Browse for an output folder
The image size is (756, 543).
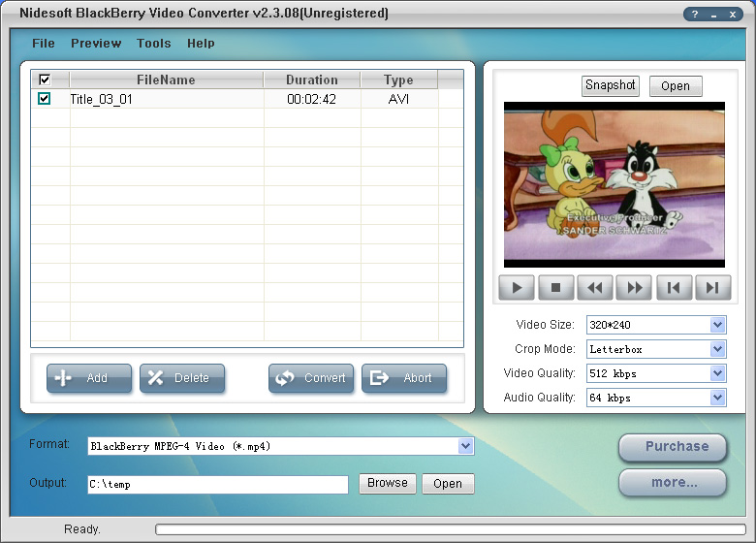coord(388,483)
